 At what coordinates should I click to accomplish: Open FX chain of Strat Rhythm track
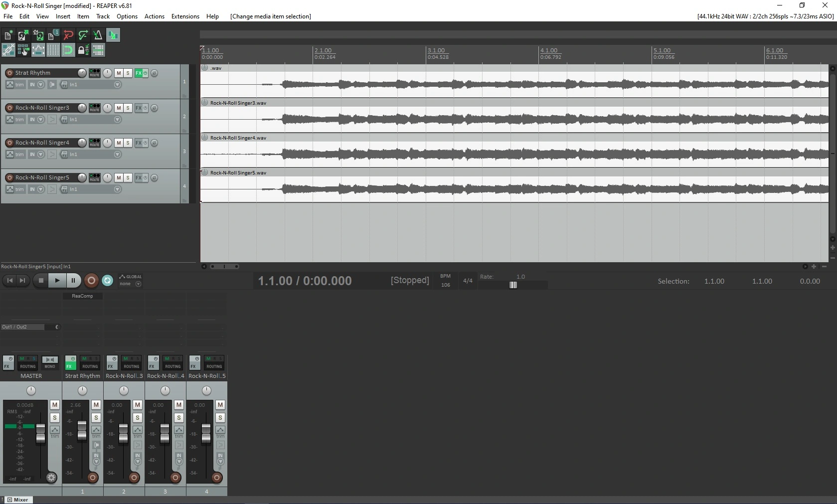click(x=139, y=73)
